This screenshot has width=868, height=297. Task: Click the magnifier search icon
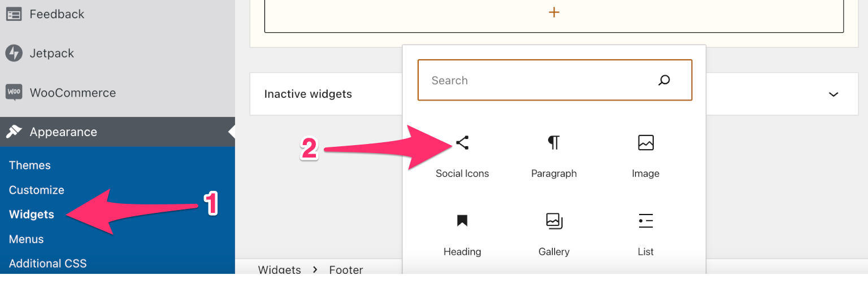pyautogui.click(x=664, y=80)
